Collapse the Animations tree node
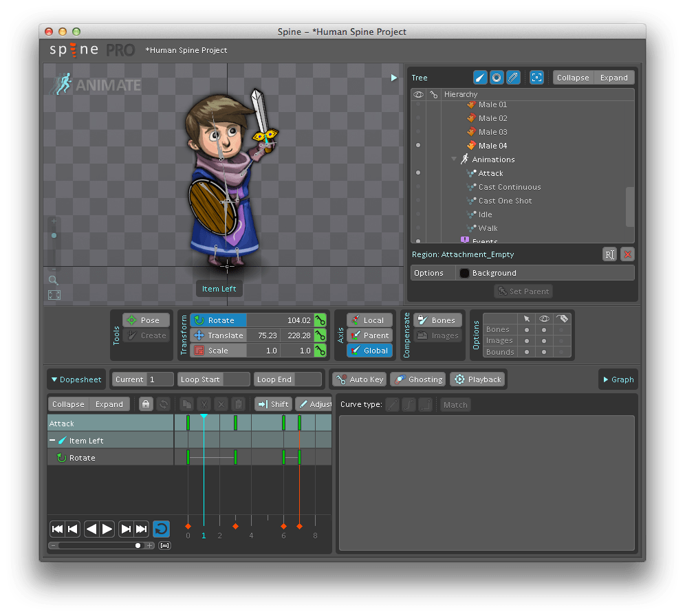Screen dimensions: 685x616 point(455,159)
